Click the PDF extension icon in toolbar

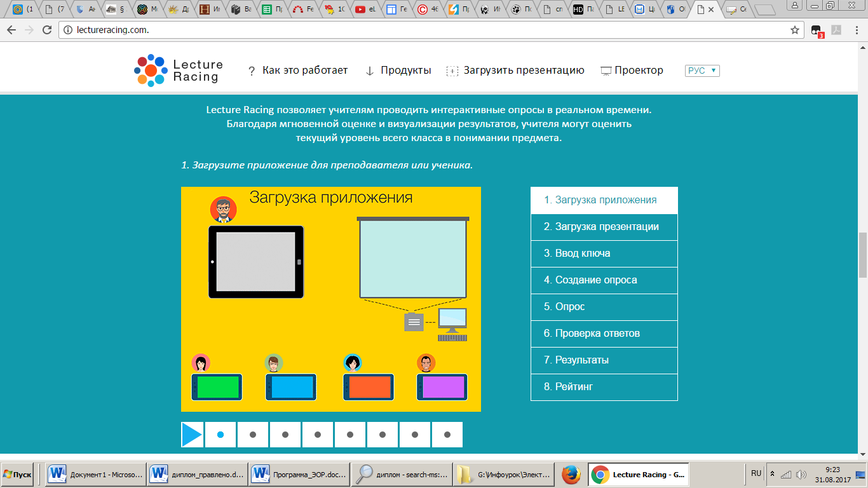point(837,30)
